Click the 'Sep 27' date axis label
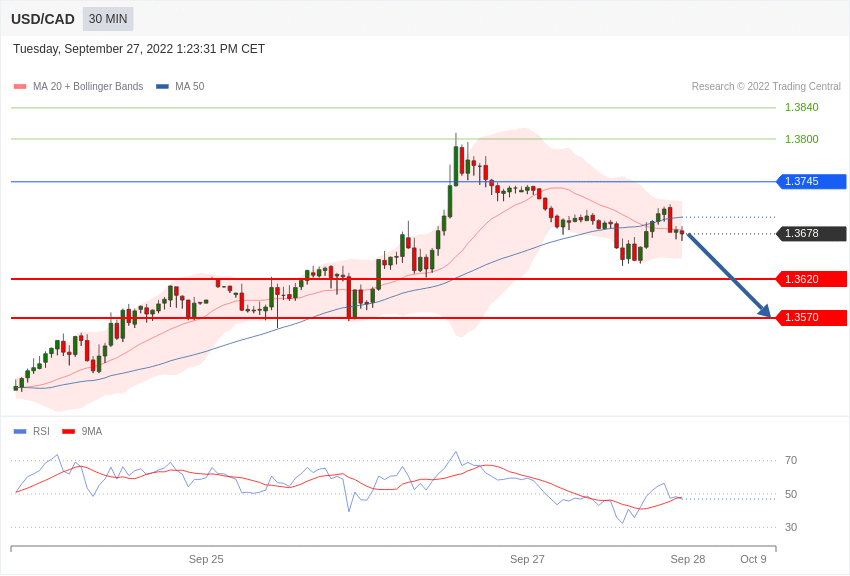This screenshot has height=576, width=850. pyautogui.click(x=527, y=559)
